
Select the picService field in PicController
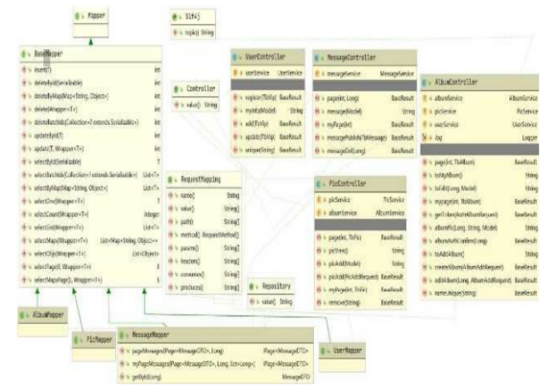click(360, 200)
